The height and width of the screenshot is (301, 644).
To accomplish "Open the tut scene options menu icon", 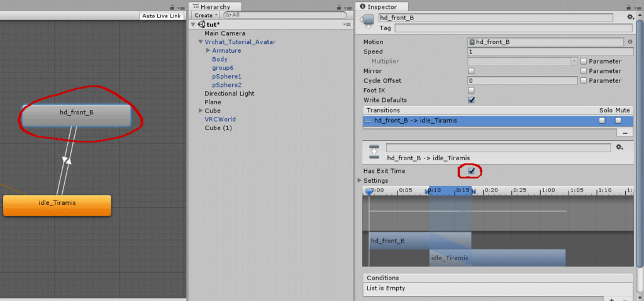I will pyautogui.click(x=347, y=25).
